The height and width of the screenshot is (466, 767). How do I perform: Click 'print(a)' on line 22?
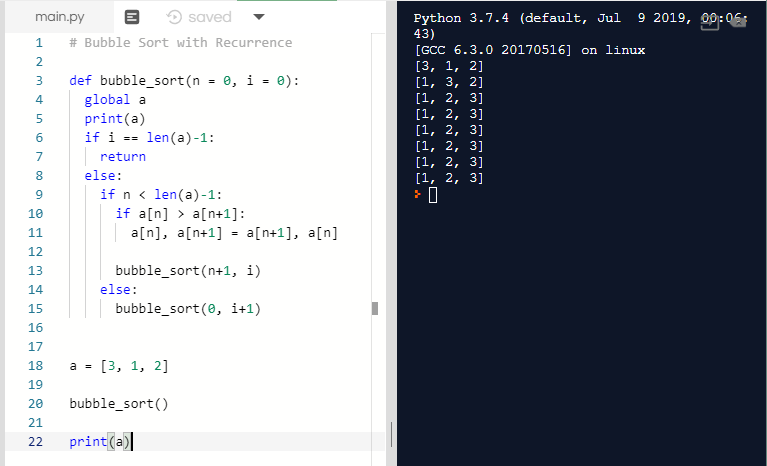click(x=100, y=442)
